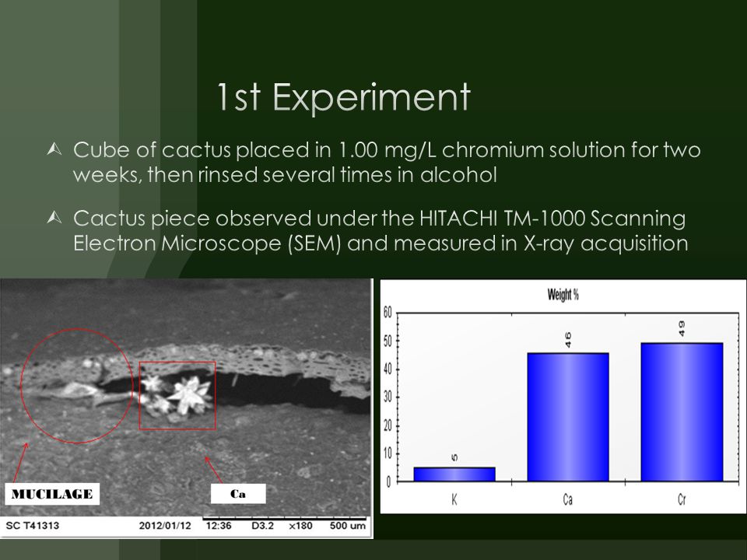
Task: Click the 'Cr' axis label under the chart
Action: [682, 499]
